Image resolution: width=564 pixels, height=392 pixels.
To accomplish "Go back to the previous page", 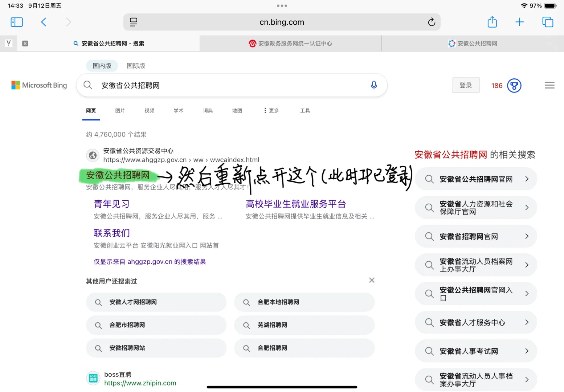I will [x=44, y=22].
